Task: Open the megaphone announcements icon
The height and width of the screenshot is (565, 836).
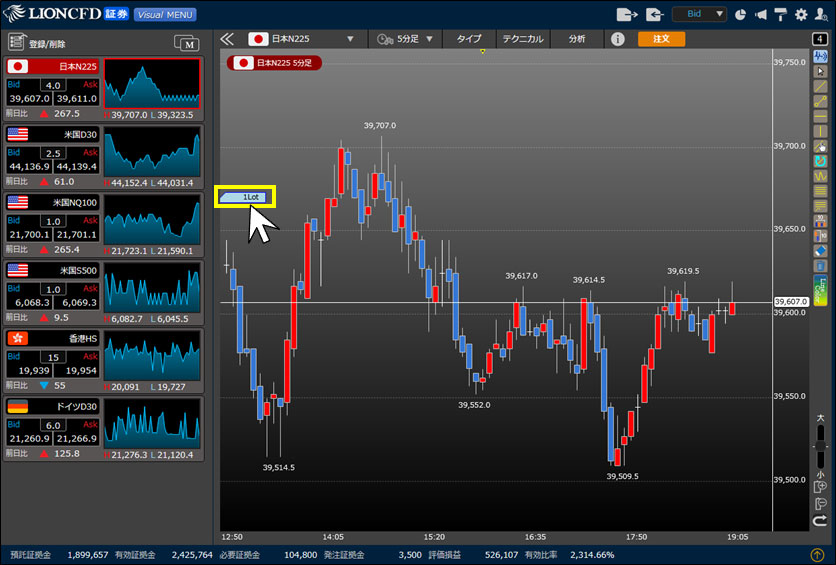Action: click(760, 15)
